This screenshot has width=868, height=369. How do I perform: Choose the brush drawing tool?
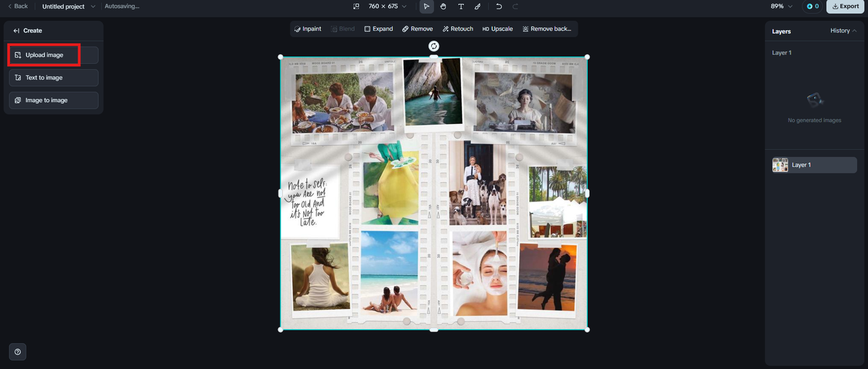(x=477, y=6)
